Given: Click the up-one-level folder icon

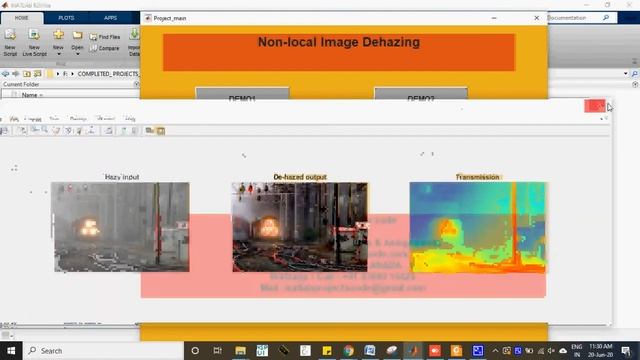Looking at the screenshot, I should (x=27, y=74).
